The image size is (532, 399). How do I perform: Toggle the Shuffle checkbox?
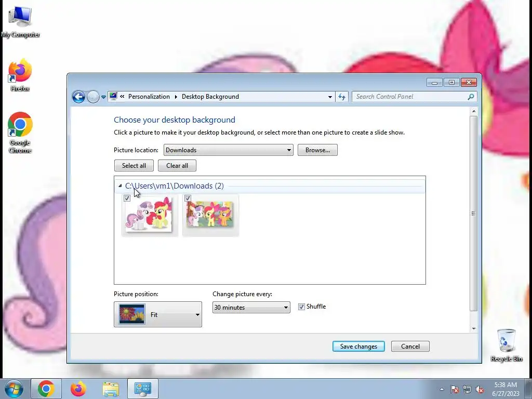coord(301,307)
